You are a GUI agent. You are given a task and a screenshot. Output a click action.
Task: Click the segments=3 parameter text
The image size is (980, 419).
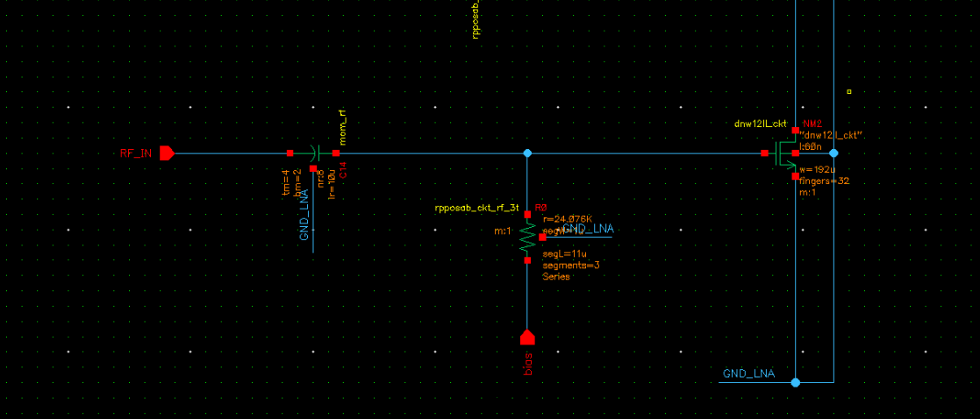point(570,265)
